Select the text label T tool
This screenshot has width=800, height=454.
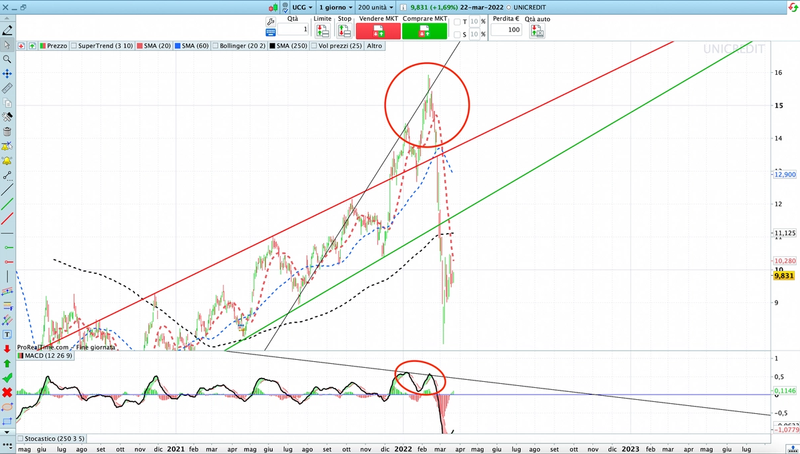[7, 335]
